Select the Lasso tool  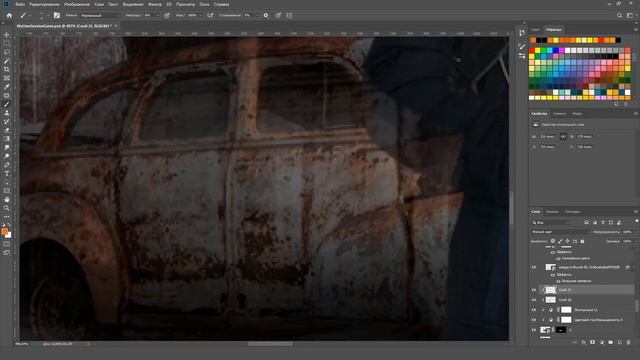click(x=7, y=52)
